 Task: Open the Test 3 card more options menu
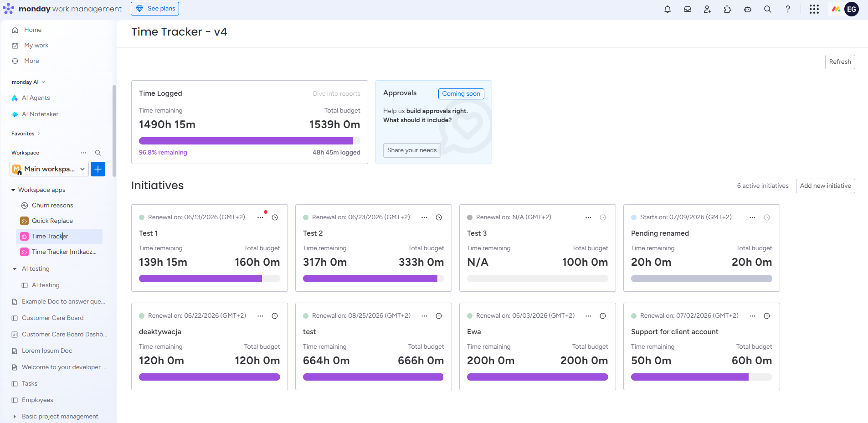(x=588, y=217)
